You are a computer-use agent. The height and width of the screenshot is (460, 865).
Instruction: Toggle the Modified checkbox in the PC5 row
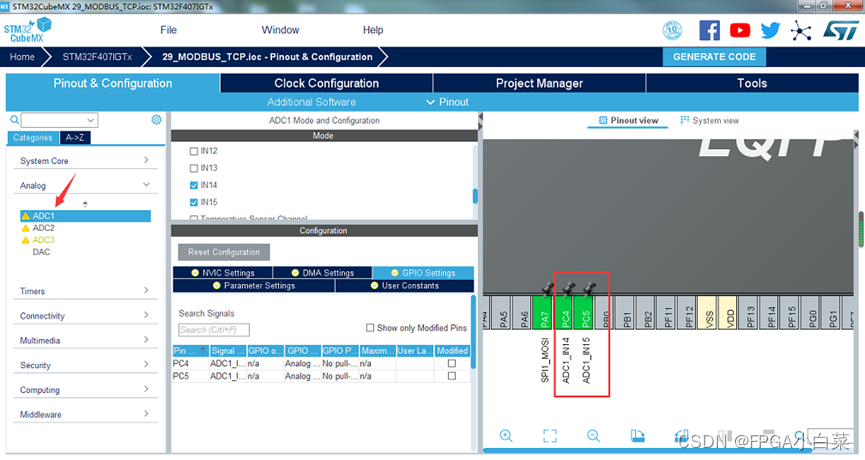point(452,376)
